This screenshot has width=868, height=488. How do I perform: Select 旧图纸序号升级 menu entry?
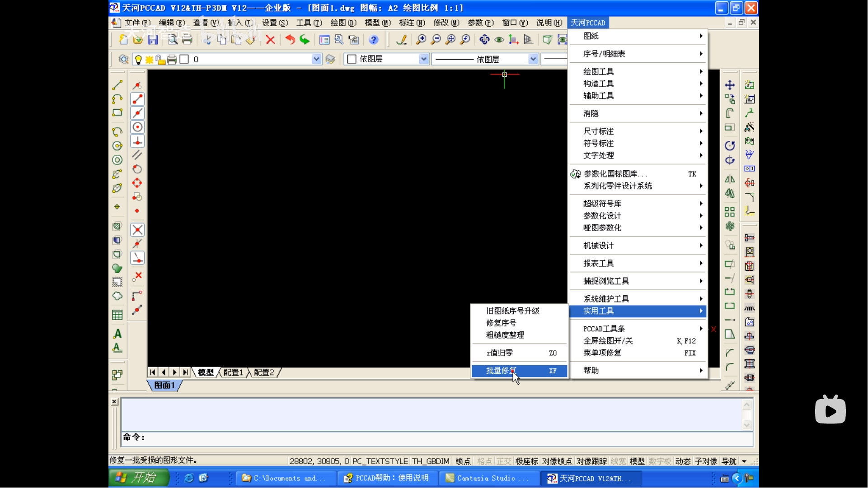point(519,311)
